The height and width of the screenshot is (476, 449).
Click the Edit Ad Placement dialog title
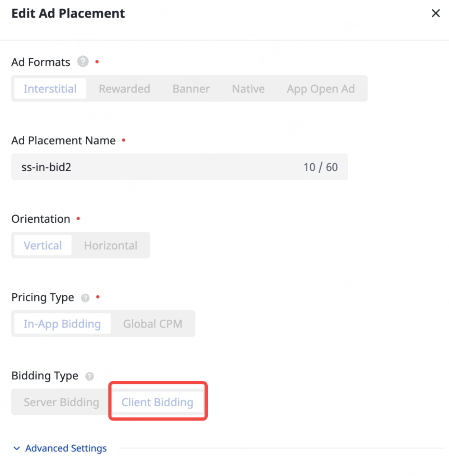click(68, 13)
